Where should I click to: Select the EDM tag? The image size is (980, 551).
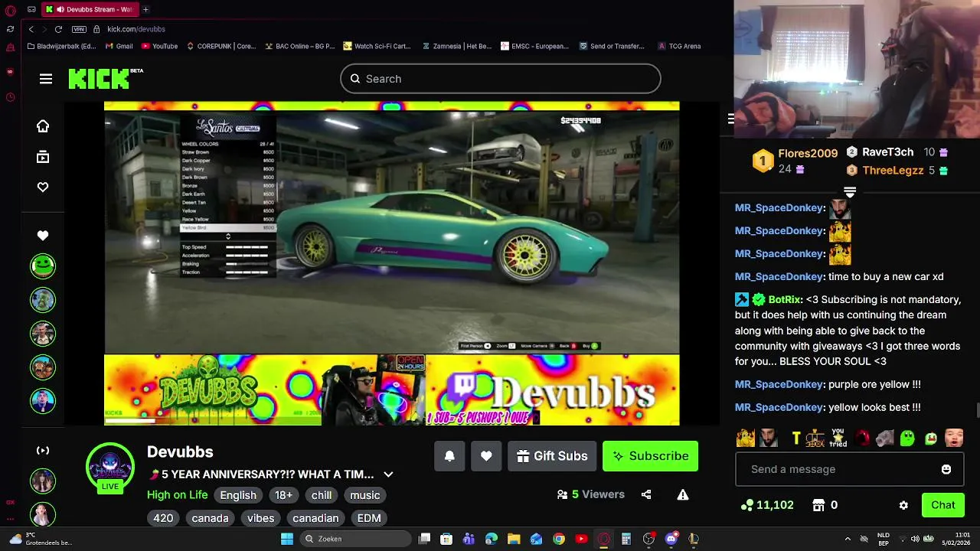click(369, 518)
